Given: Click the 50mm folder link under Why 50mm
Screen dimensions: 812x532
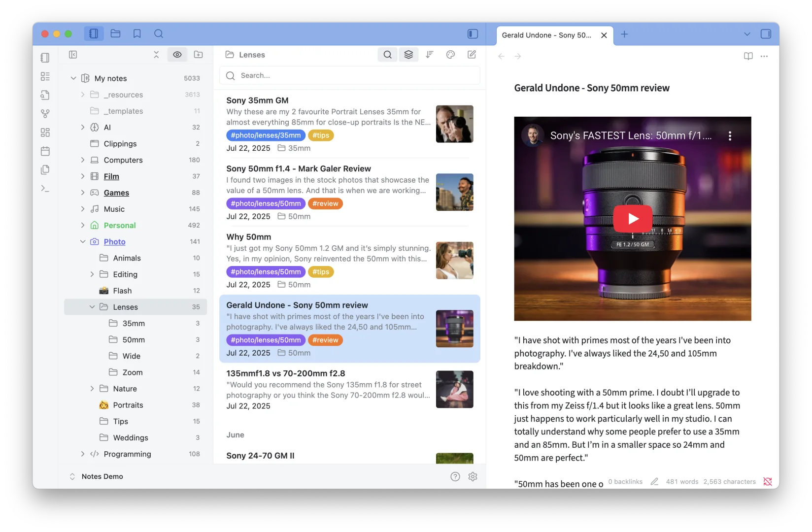Looking at the screenshot, I should coord(294,285).
